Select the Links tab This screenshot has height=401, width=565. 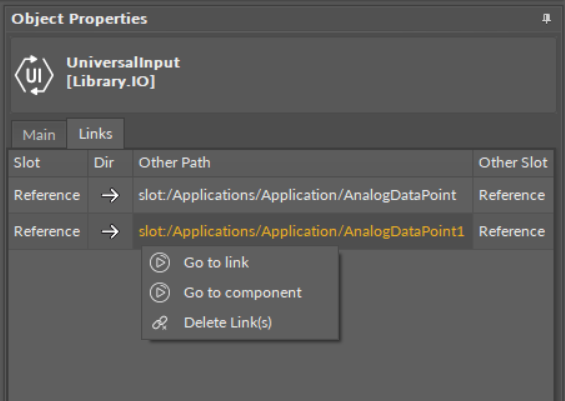(95, 134)
